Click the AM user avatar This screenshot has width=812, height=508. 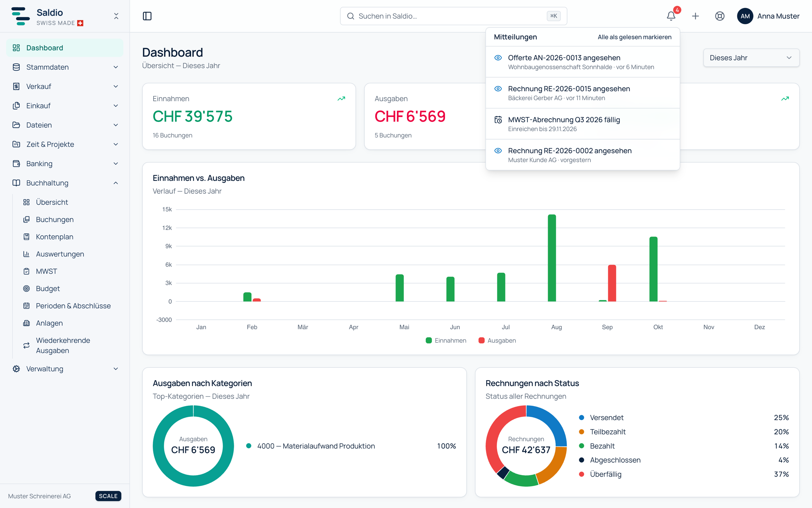click(745, 16)
